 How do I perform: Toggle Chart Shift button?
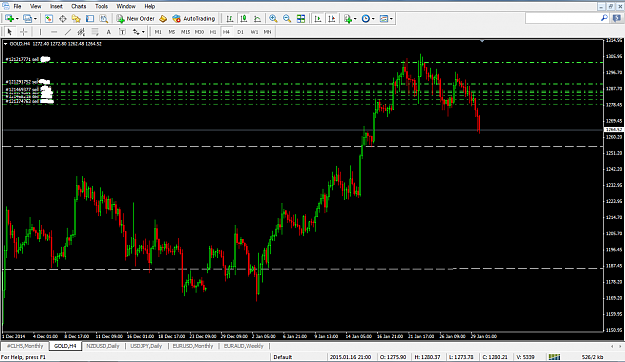click(332, 19)
